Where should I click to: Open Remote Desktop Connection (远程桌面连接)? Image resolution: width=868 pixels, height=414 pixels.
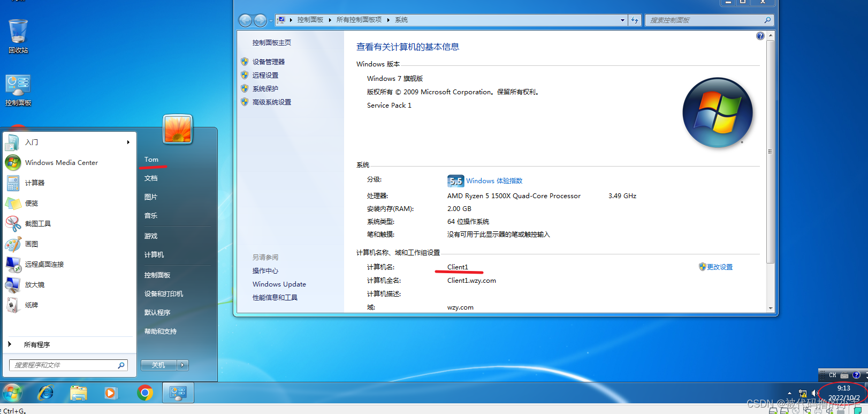tap(68, 264)
